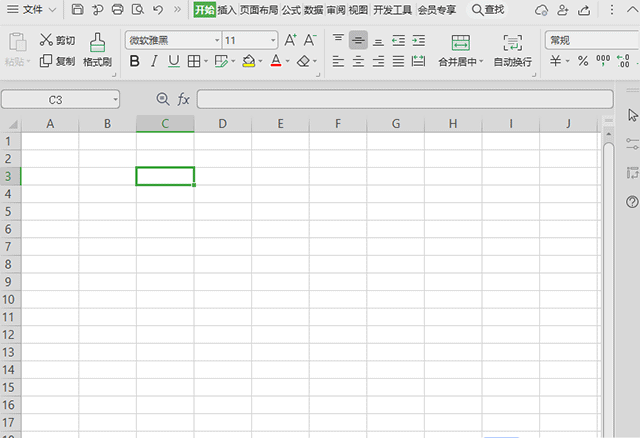Decrease font size with A- icon
Viewport: 640px width, 438px height.
(x=310, y=40)
